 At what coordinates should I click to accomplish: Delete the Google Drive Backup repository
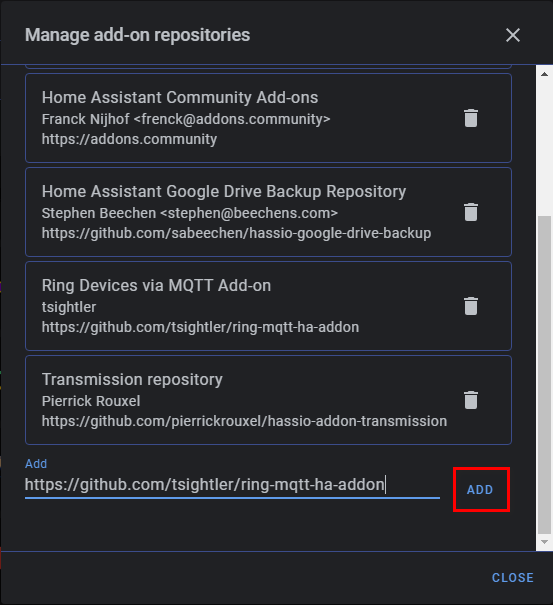471,212
